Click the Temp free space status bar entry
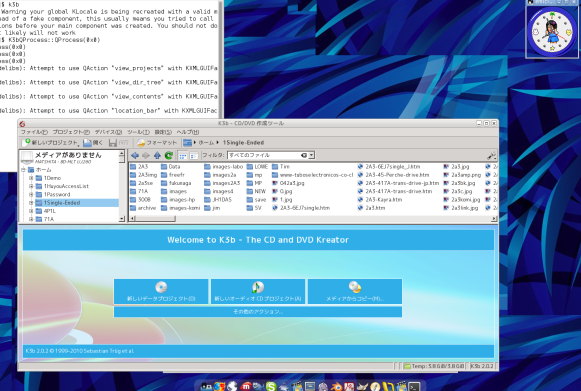The width and height of the screenshot is (581, 391). pos(434,366)
